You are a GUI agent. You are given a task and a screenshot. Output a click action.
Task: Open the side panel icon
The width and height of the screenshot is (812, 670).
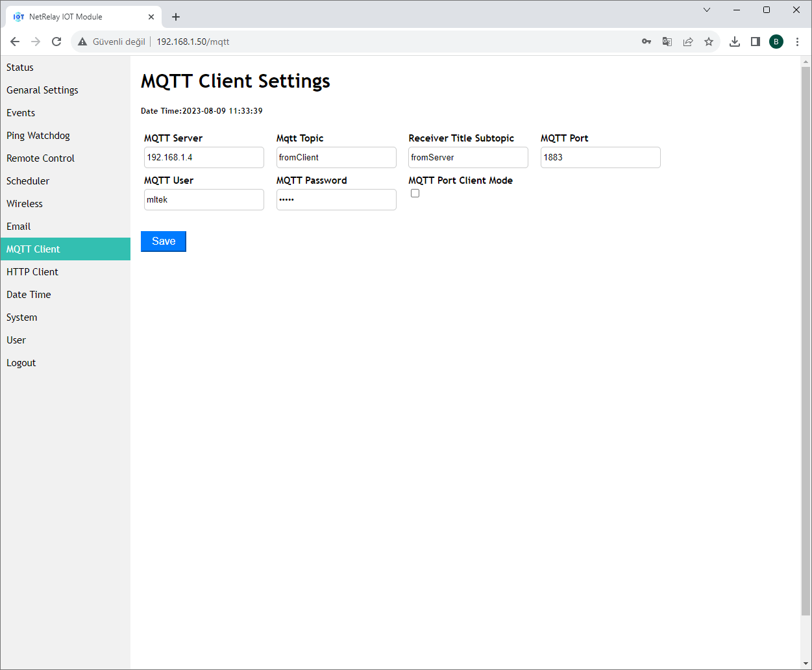coord(755,41)
